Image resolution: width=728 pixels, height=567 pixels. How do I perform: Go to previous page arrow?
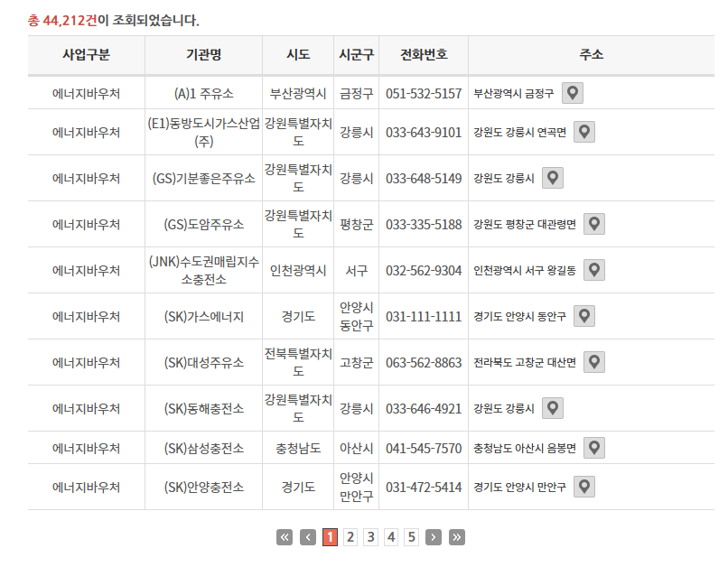pos(308,537)
